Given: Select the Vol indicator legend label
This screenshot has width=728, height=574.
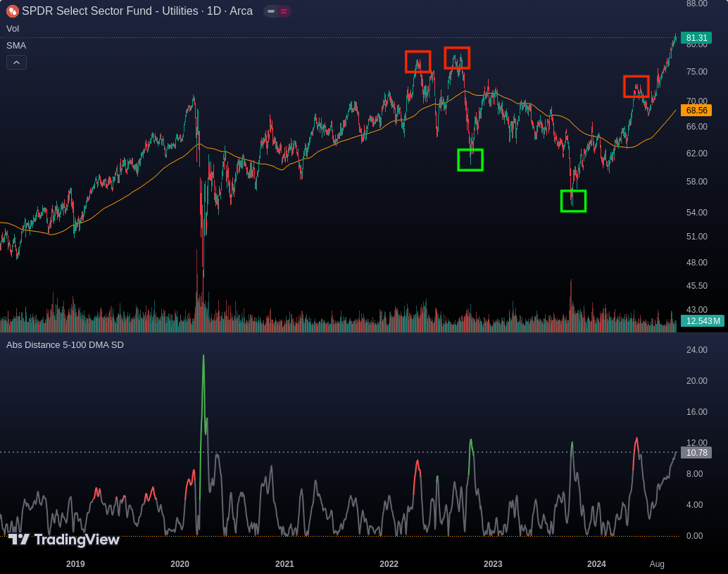Looking at the screenshot, I should click(13, 29).
